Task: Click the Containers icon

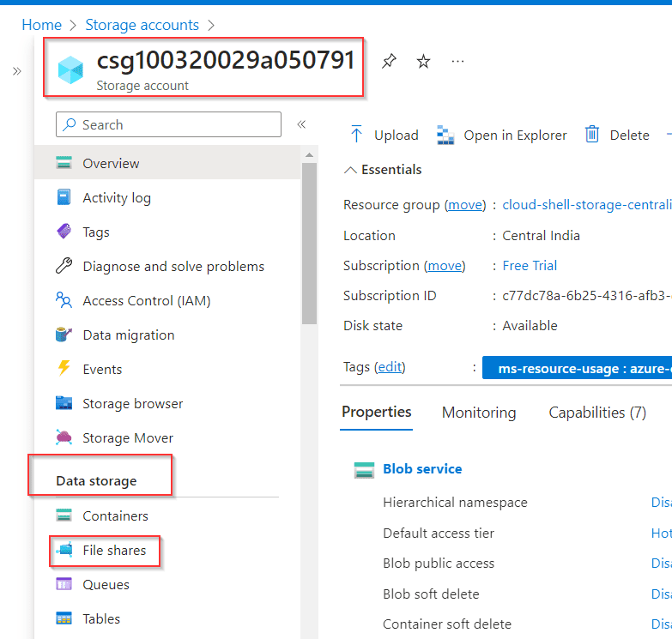Action: (64, 515)
